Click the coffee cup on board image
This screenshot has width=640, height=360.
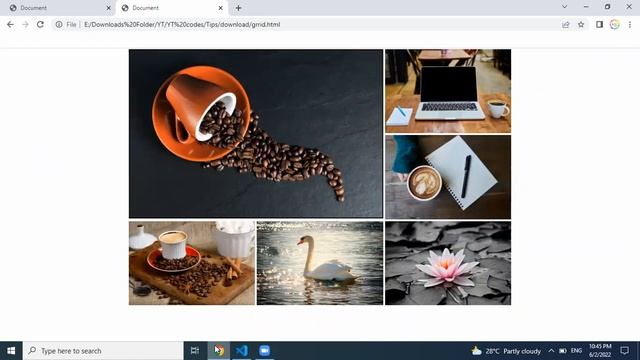pos(192,263)
